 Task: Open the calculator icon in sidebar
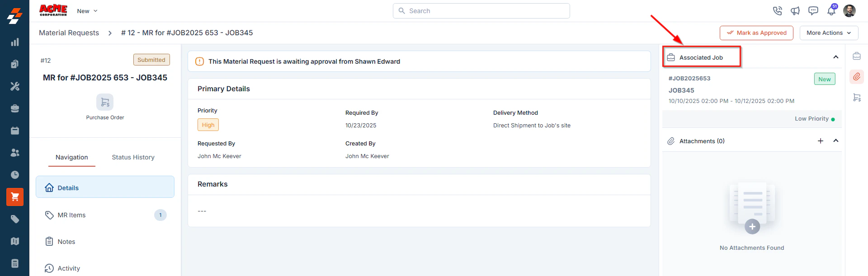click(x=15, y=263)
